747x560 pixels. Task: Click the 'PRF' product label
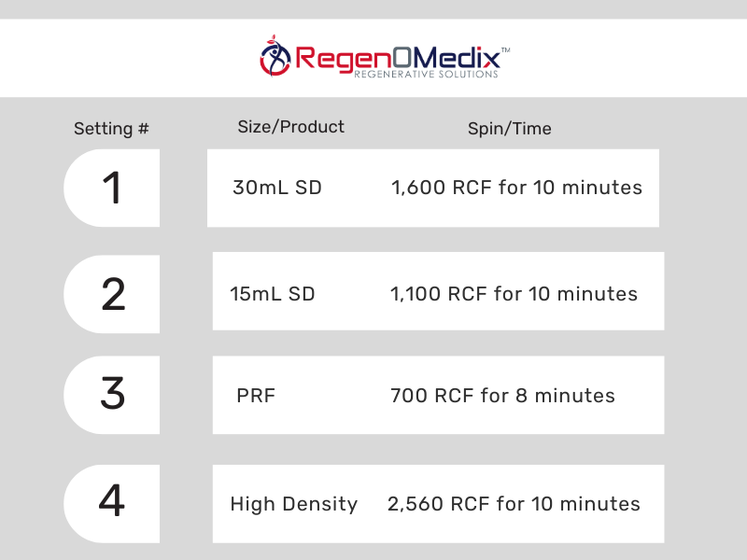point(256,396)
